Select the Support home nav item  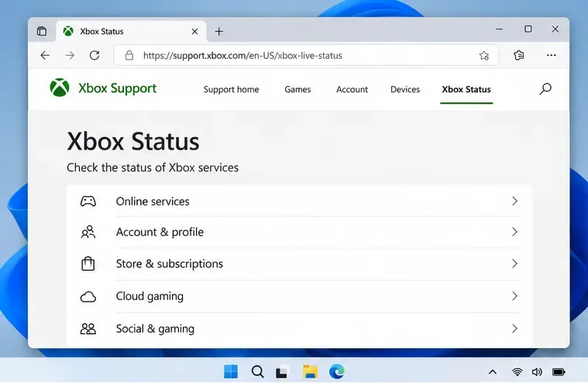coord(232,89)
